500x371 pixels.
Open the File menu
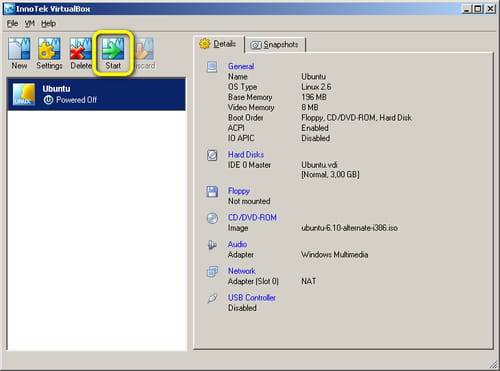(x=13, y=24)
